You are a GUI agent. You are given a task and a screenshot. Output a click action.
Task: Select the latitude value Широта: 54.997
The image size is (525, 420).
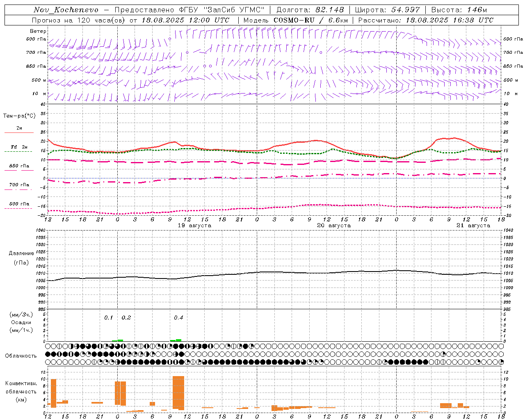(387, 10)
